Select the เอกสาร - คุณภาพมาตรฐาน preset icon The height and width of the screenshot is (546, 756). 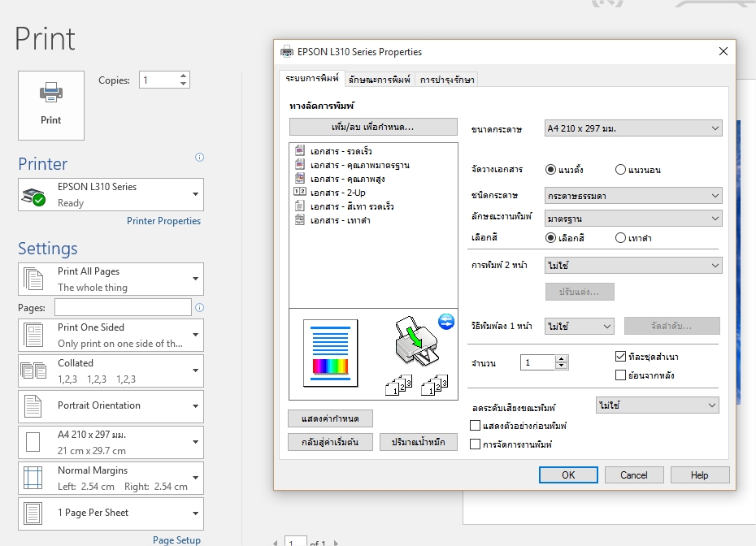click(299, 165)
